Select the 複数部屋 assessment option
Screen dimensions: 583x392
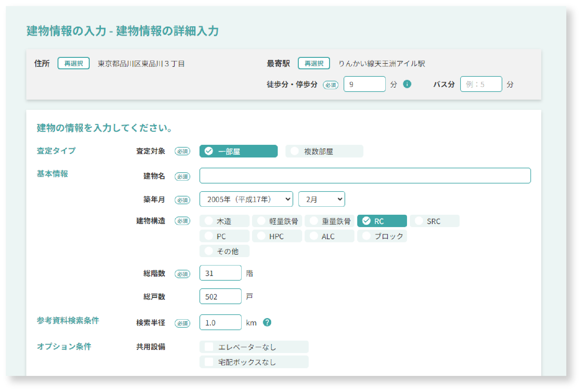(324, 151)
